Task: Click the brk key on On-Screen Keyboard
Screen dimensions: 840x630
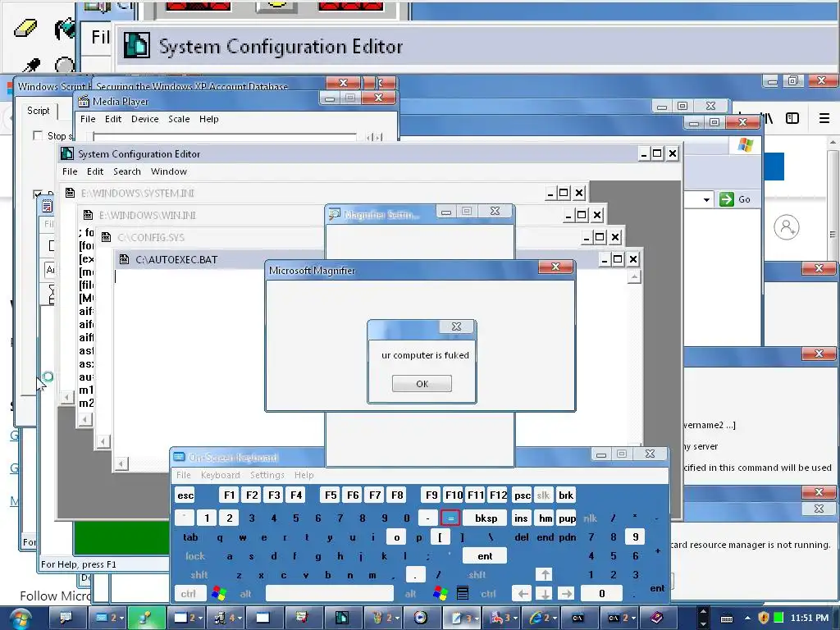Action: click(x=566, y=495)
